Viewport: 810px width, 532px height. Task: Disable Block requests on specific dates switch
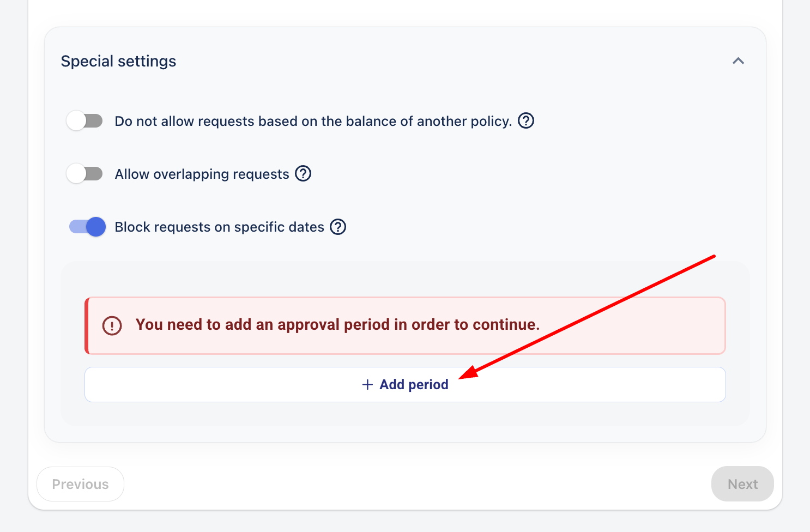pos(87,227)
